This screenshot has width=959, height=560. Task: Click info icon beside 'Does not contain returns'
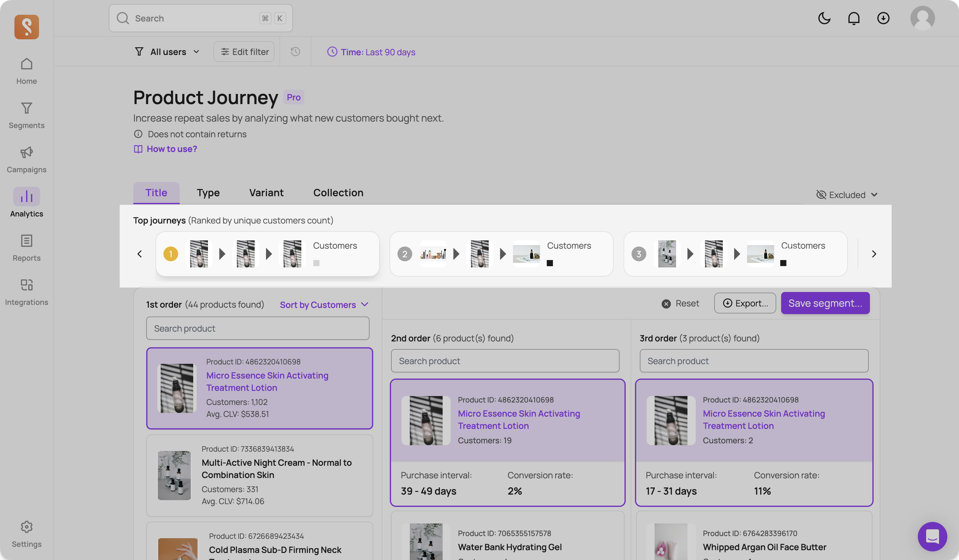[138, 134]
